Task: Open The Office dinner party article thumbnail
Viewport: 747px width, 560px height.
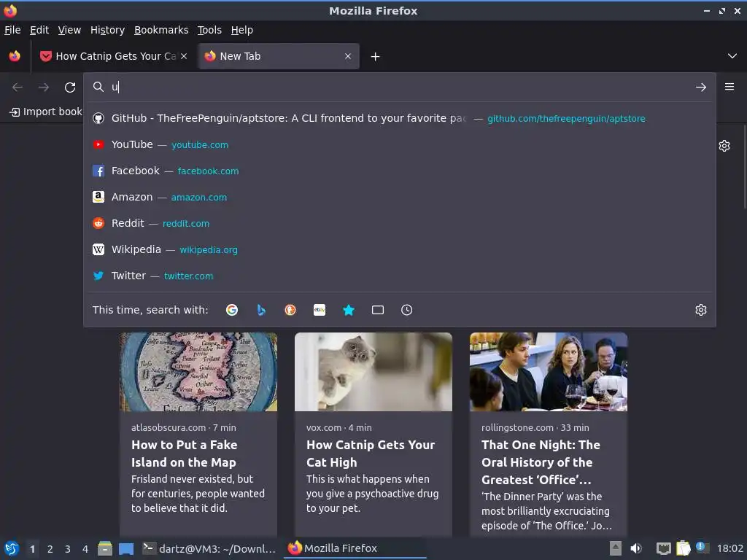Action: (549, 372)
